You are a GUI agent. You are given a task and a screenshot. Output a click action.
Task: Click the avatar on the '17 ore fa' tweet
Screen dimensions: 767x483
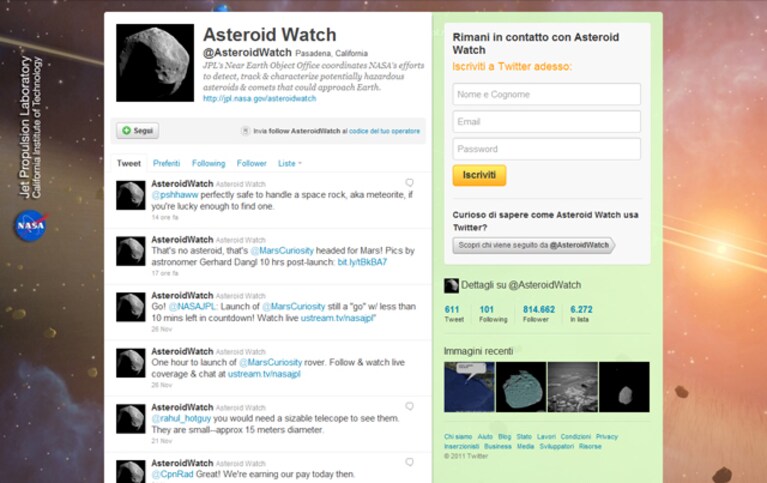131,251
